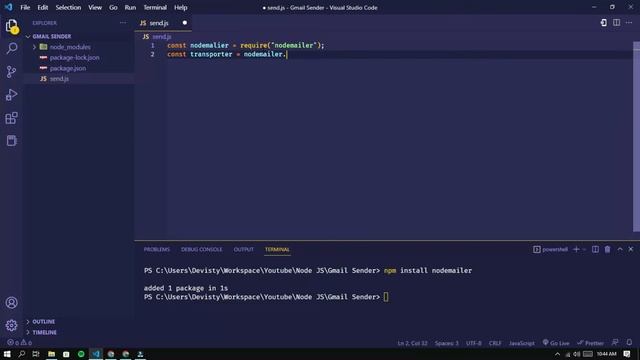Open the View menu
Image resolution: width=640 pixels, height=360 pixels.
point(95,7)
